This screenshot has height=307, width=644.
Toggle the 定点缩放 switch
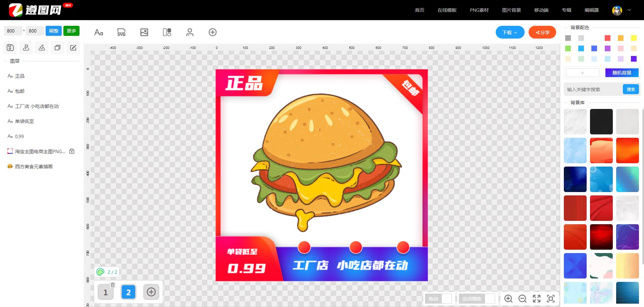477,299
